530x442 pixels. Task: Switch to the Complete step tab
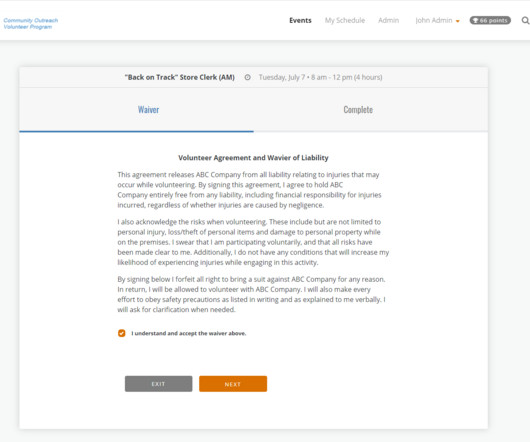[x=358, y=109]
